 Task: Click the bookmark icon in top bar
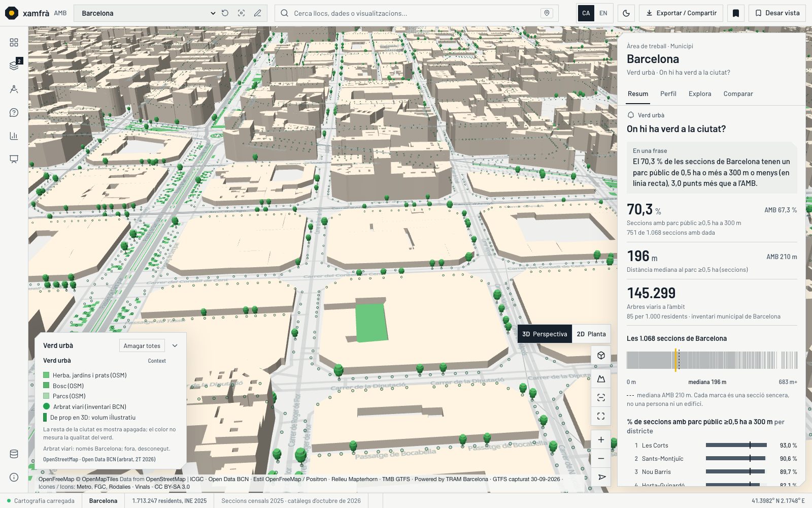pyautogui.click(x=736, y=13)
